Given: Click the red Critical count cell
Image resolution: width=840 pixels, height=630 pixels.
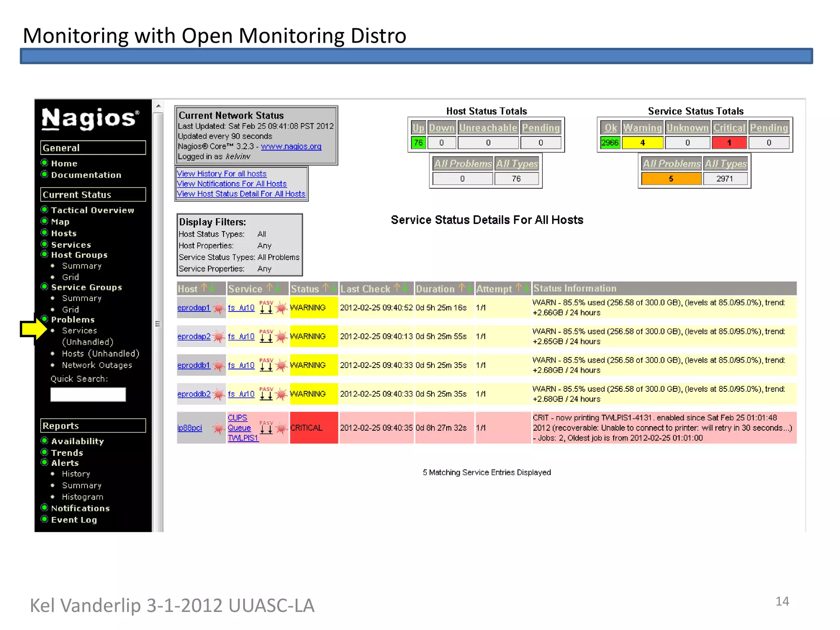Looking at the screenshot, I should tap(728, 143).
